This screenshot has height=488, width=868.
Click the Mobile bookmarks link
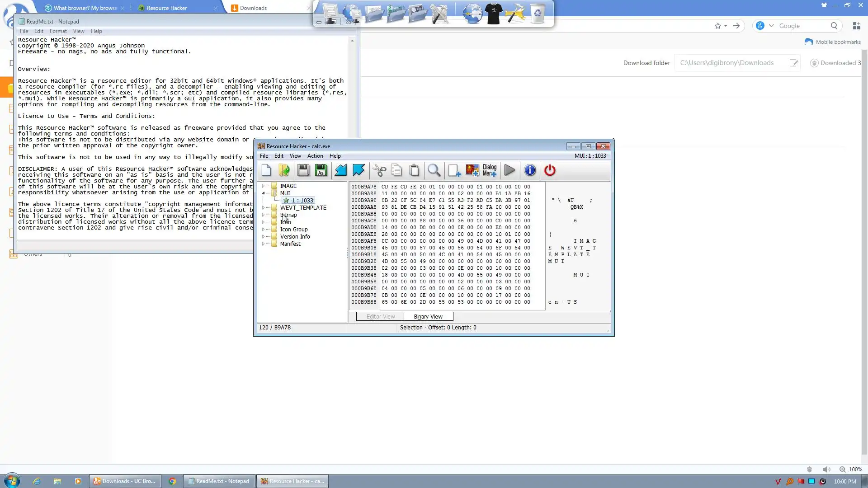coord(838,42)
